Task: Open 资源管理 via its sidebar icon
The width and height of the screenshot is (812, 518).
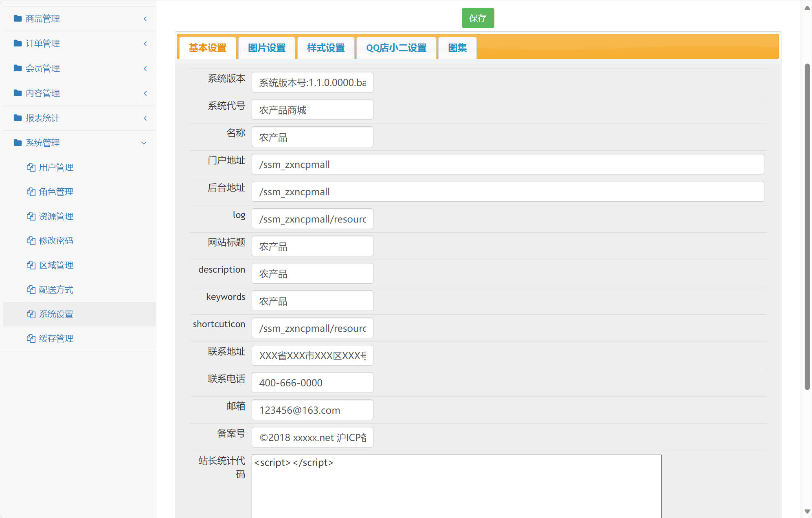Action: 32,216
